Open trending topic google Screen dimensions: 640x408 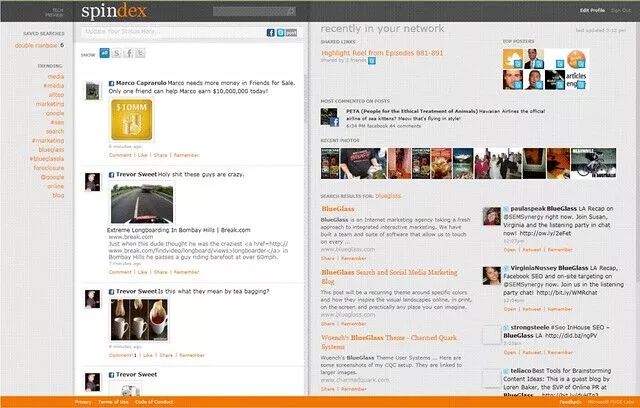(55, 113)
